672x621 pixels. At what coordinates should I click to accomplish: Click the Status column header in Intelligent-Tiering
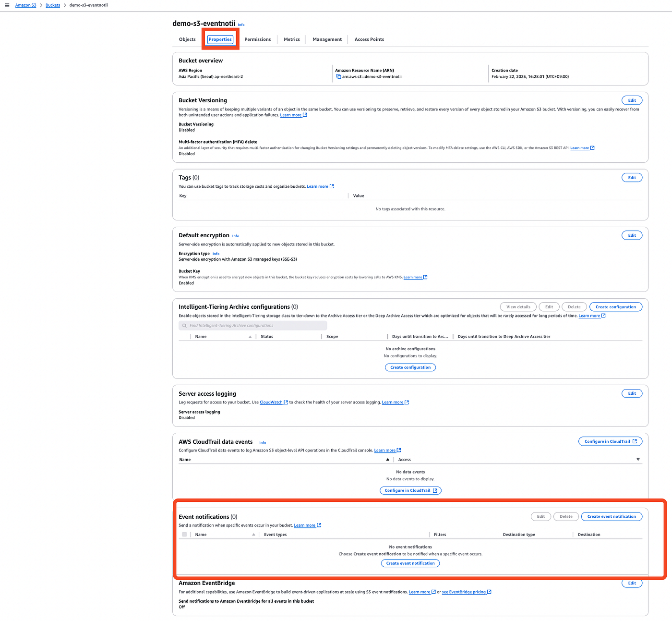click(267, 337)
